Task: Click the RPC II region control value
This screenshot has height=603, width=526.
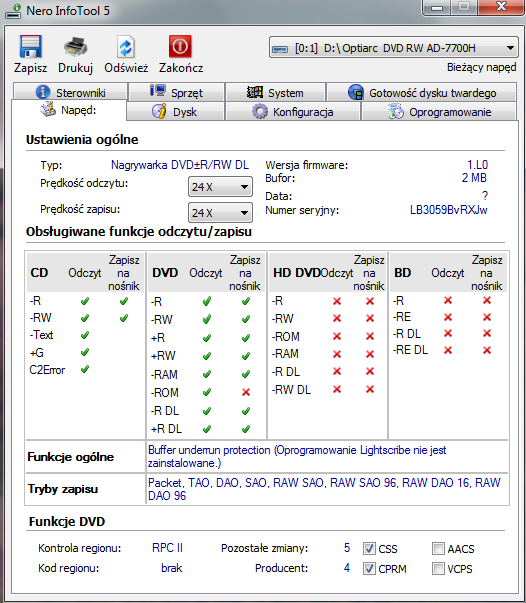Action: point(167,548)
